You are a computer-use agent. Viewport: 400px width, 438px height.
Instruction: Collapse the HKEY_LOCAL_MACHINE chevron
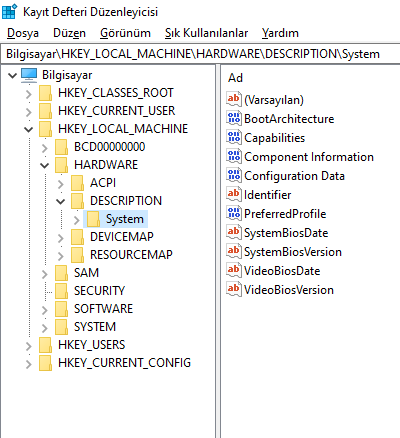click(29, 129)
